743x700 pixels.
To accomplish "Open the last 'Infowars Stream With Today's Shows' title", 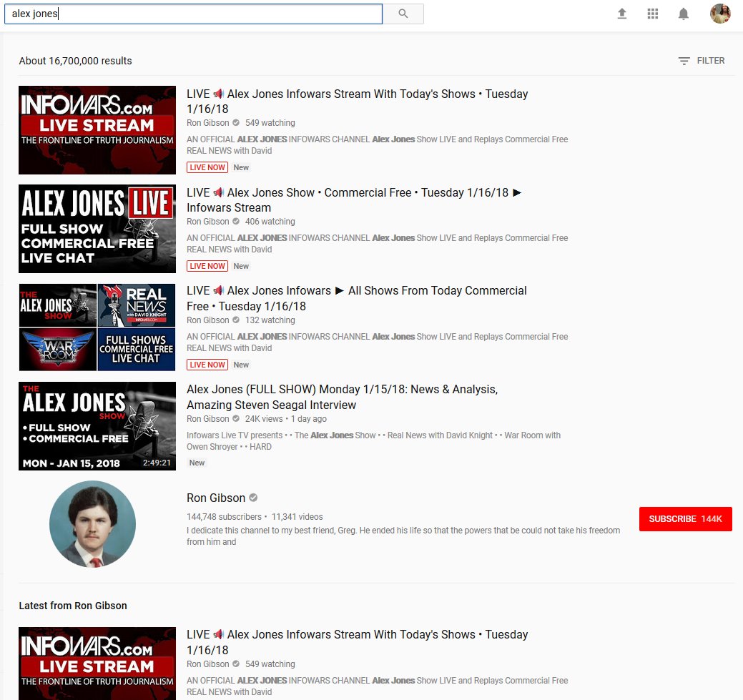I will [x=358, y=642].
